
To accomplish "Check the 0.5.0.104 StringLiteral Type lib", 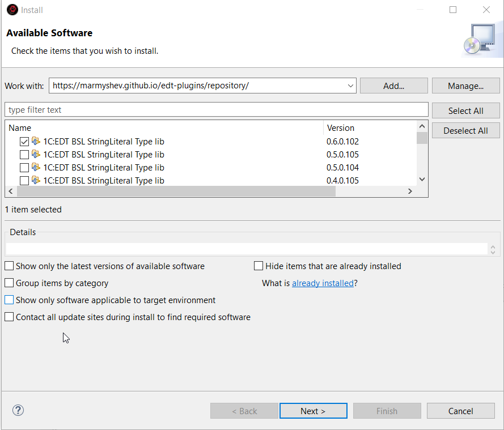I will [x=24, y=168].
